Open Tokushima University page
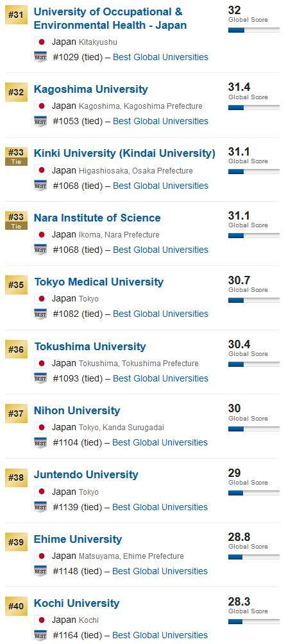 click(90, 346)
